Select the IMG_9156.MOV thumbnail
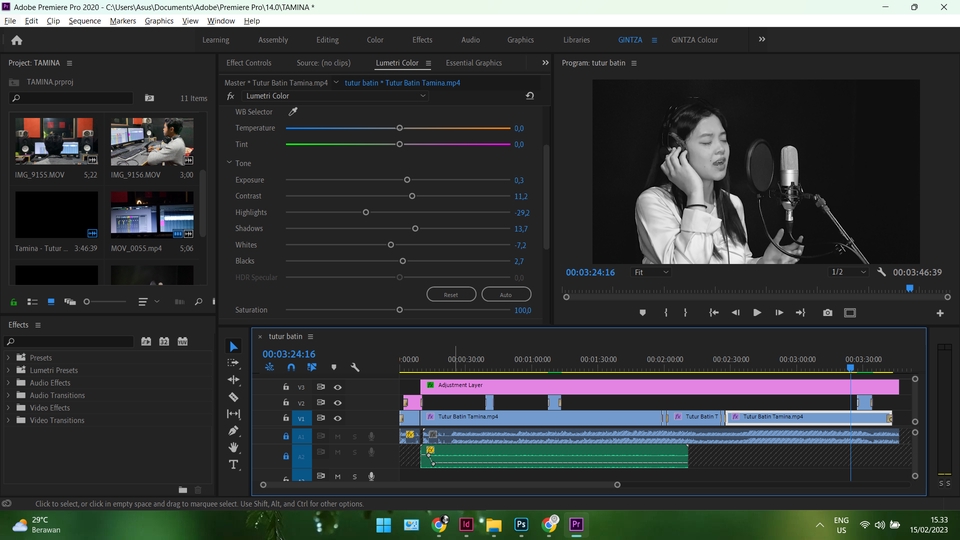 tap(152, 142)
